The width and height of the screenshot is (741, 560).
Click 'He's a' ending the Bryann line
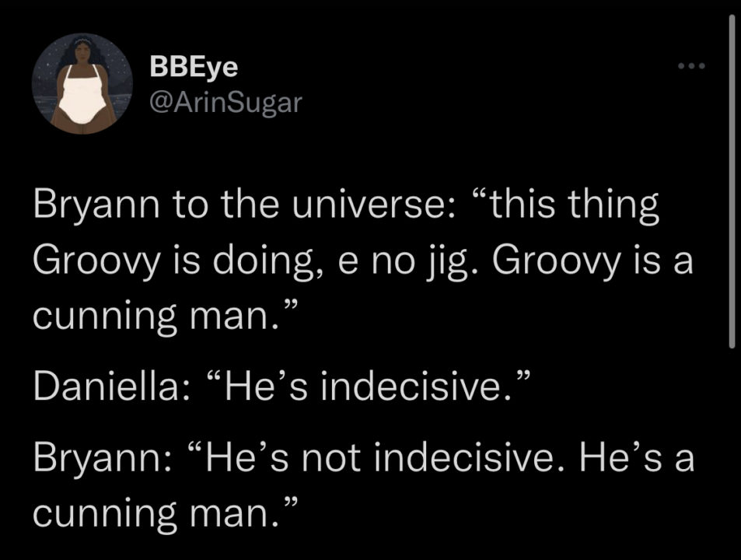pyautogui.click(x=637, y=459)
